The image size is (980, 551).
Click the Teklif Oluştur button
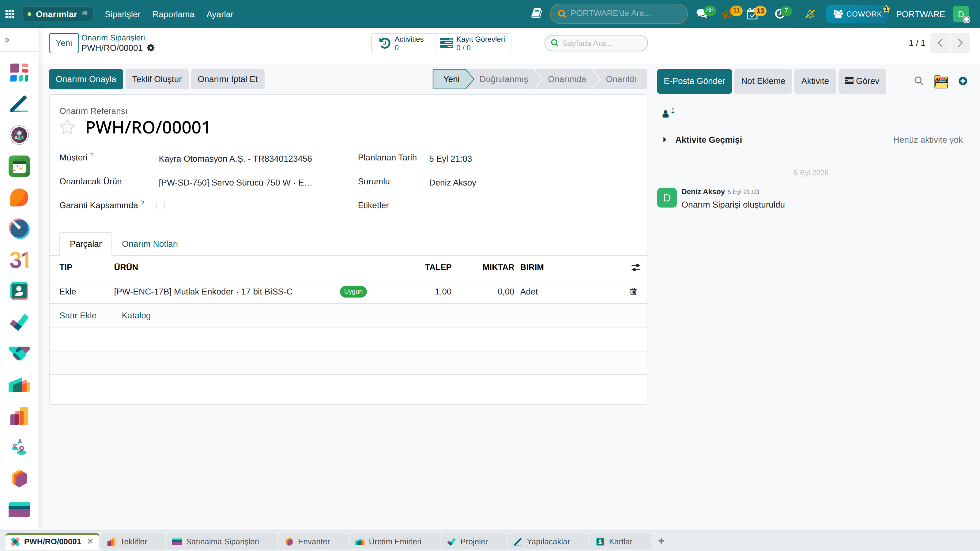coord(157,79)
